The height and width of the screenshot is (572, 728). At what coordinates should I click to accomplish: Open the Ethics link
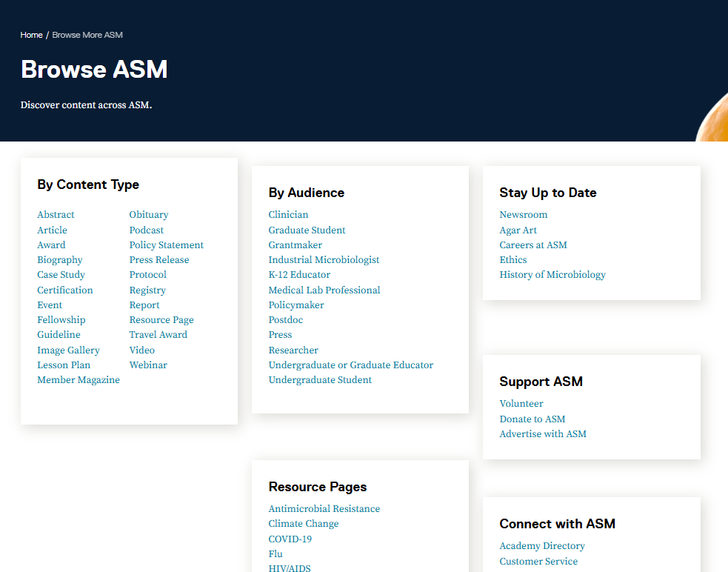tap(513, 260)
